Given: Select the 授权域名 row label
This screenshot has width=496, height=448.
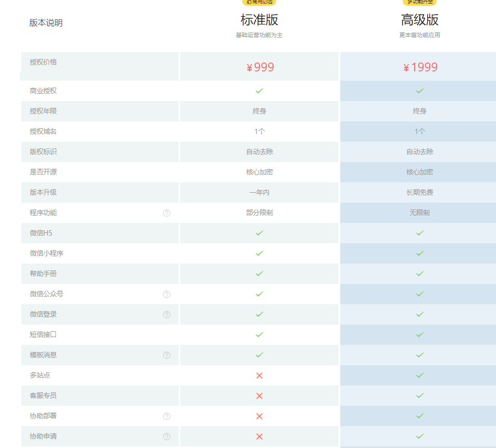Looking at the screenshot, I should [43, 131].
